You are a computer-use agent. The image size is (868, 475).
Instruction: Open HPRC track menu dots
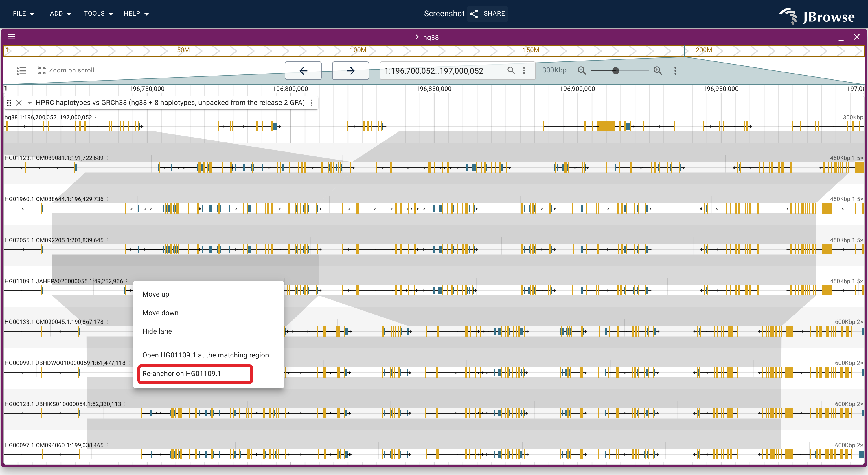tap(311, 103)
